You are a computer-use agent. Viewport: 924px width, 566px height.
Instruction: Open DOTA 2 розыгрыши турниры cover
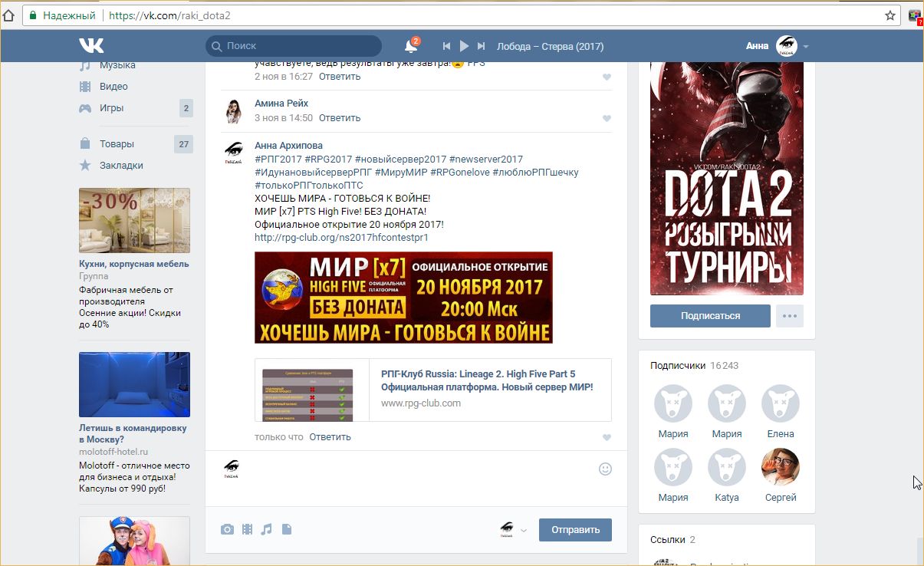(727, 178)
